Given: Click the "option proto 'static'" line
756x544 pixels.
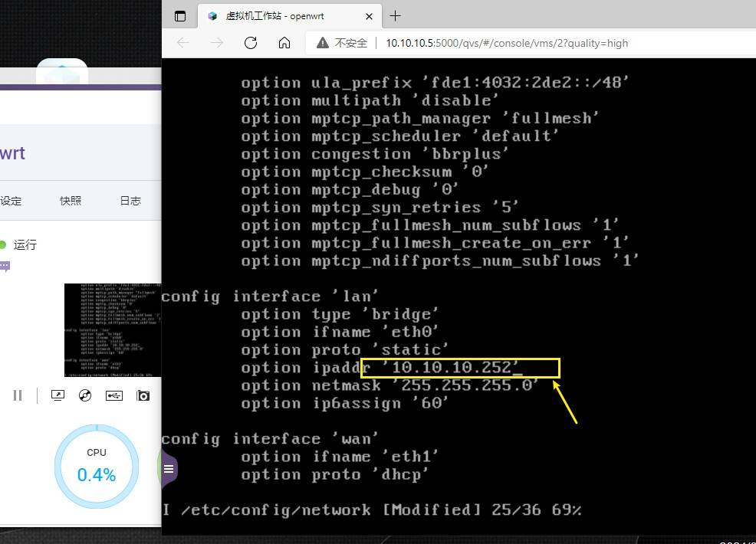Looking at the screenshot, I should click(x=345, y=350).
